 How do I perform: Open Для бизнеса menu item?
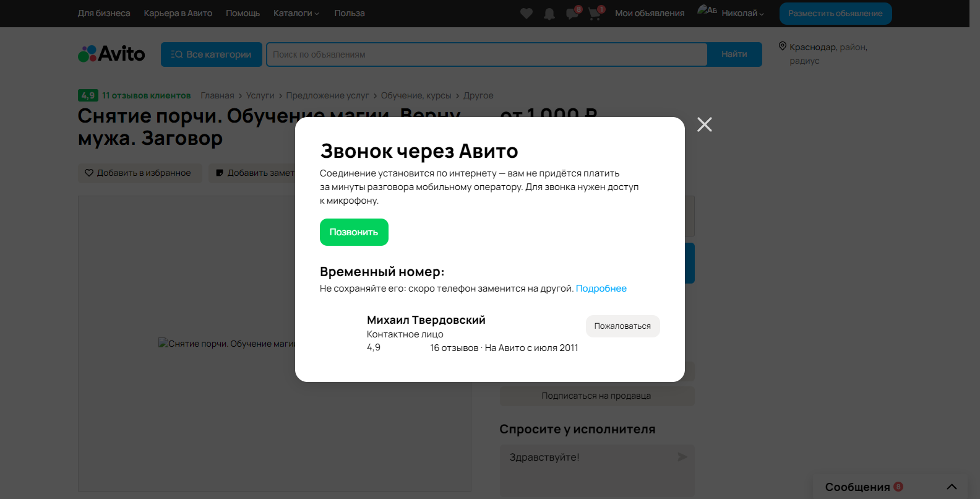(104, 13)
